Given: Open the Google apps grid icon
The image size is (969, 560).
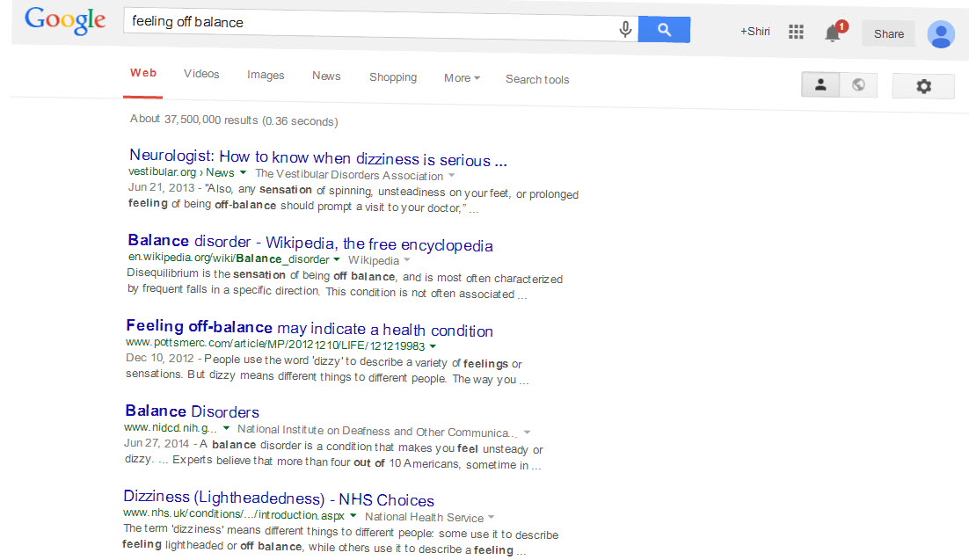Looking at the screenshot, I should point(796,32).
